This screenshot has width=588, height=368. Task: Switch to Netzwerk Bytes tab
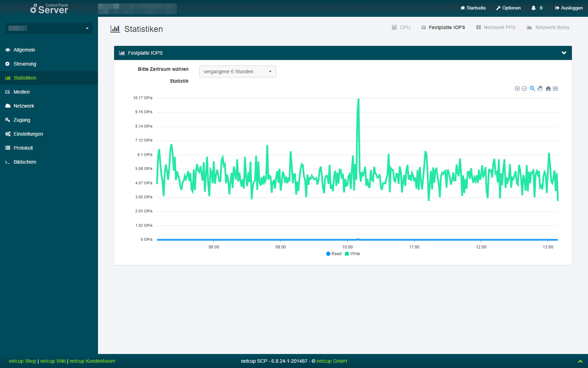[x=548, y=27]
